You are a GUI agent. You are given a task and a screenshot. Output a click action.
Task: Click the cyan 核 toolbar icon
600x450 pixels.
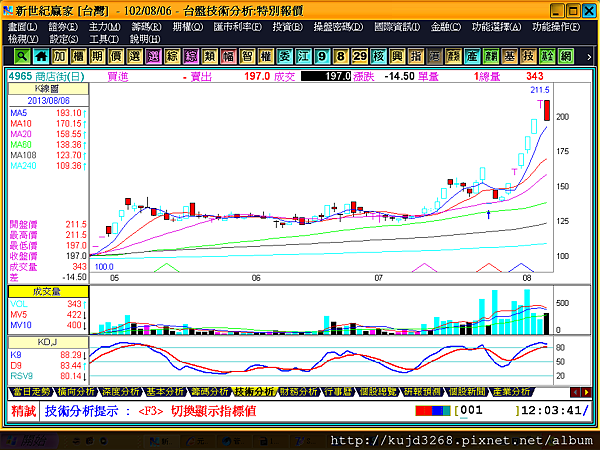(x=378, y=57)
